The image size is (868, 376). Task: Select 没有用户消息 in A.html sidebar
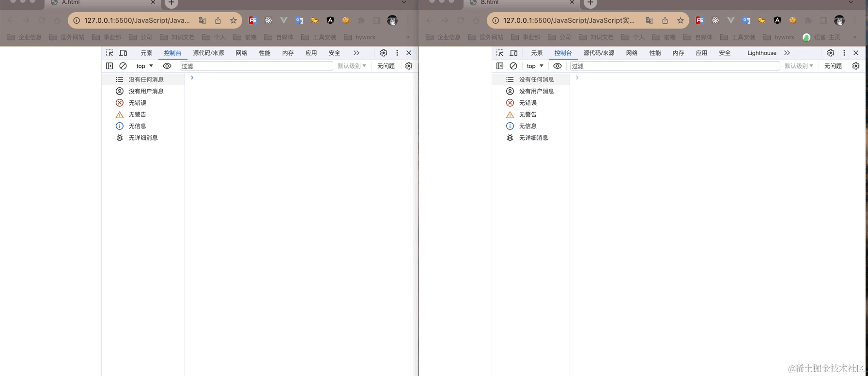[143, 91]
